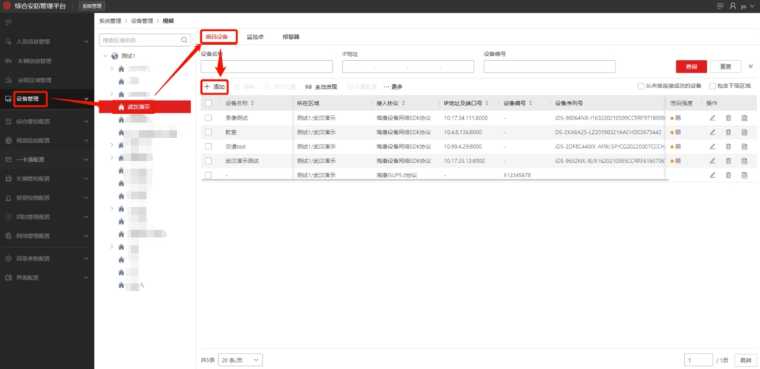Open details document for 武汉演示测试 row
Screen dimensions: 760x369
pos(744,160)
